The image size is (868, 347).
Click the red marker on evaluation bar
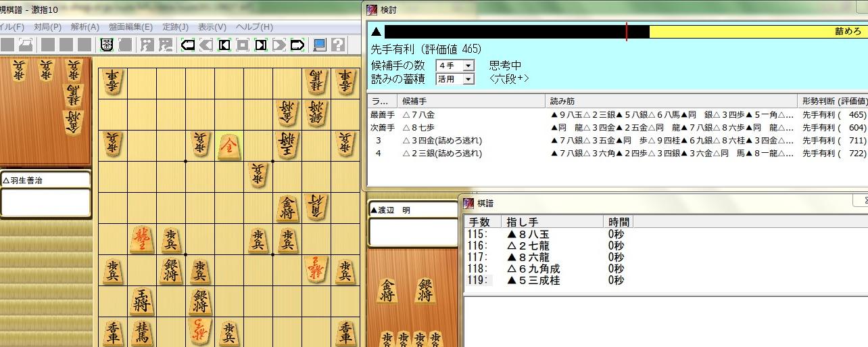click(627, 32)
